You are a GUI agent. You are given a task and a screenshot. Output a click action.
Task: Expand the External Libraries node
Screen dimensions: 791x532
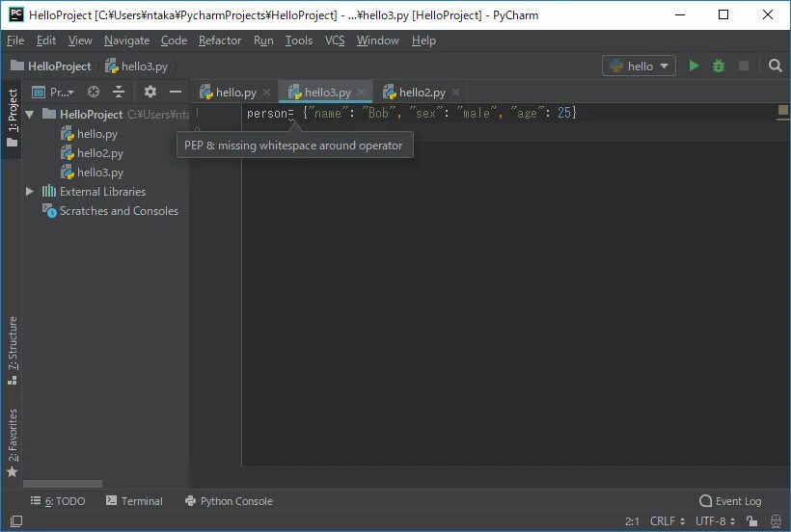(x=30, y=192)
